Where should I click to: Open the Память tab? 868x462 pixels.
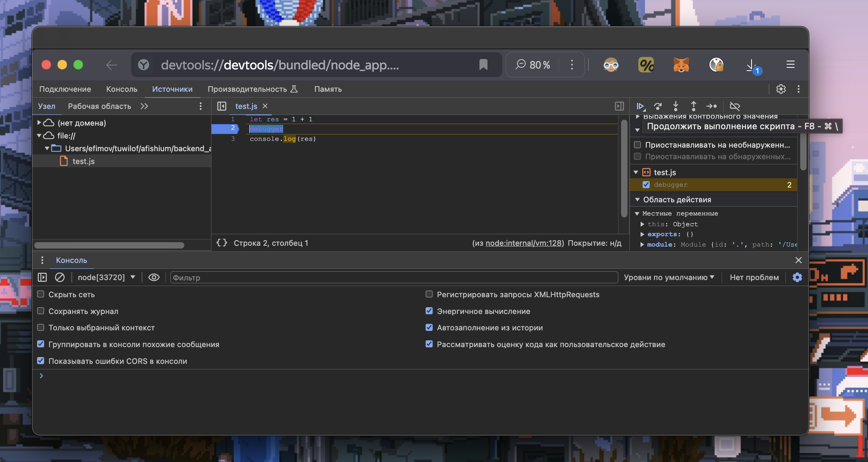pos(328,89)
